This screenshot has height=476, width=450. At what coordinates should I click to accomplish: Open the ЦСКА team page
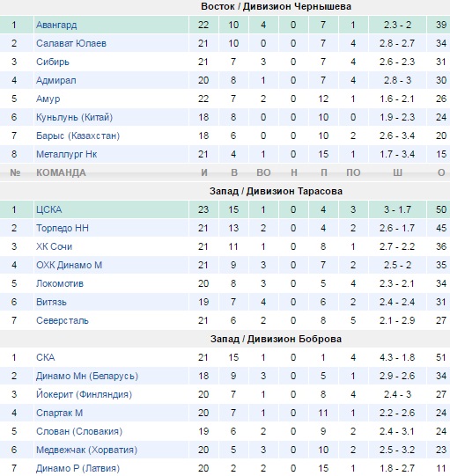point(49,209)
